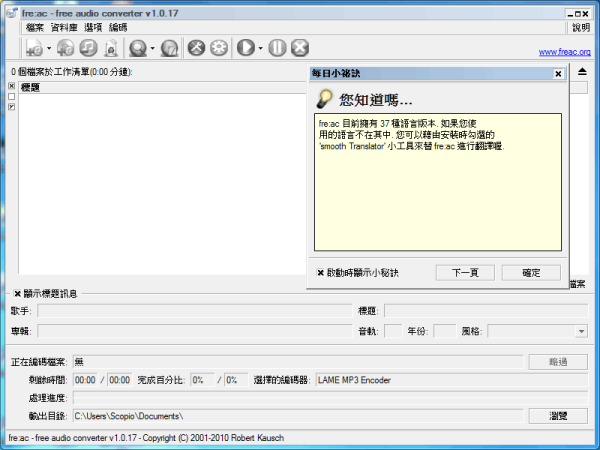Click the select-all checkbox beside joblist header

pos(11,86)
